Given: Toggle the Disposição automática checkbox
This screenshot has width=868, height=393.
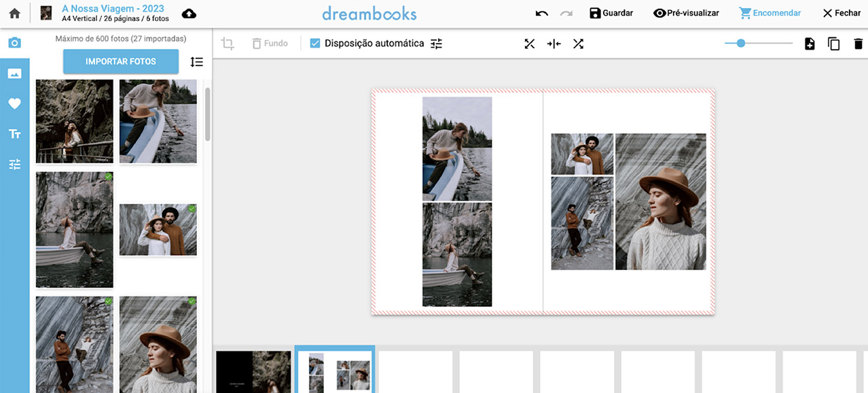Looking at the screenshot, I should pos(315,44).
